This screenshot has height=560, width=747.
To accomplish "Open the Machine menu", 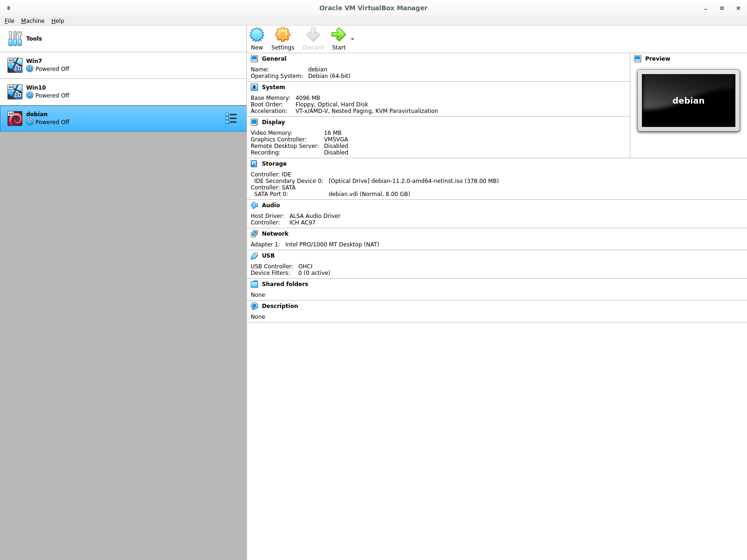I will tap(33, 21).
